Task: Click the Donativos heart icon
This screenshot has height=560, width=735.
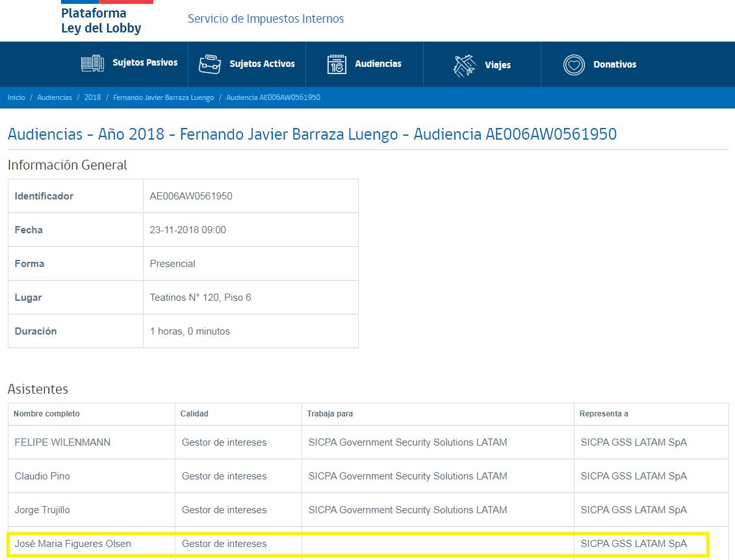Action: coord(574,65)
